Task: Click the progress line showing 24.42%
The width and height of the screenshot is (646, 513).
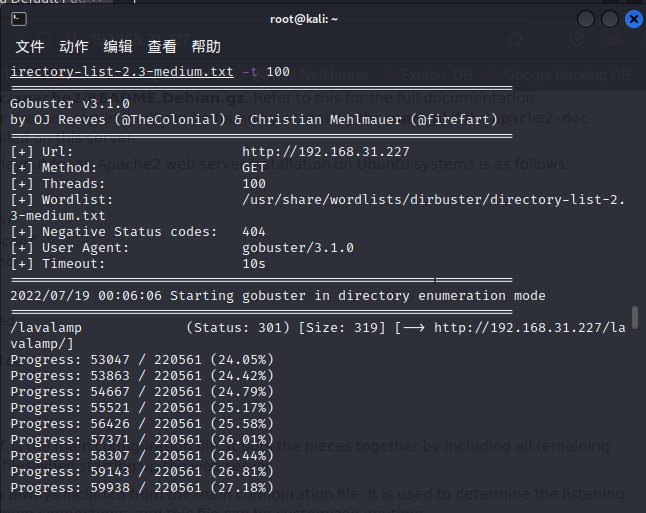Action: tap(142, 376)
